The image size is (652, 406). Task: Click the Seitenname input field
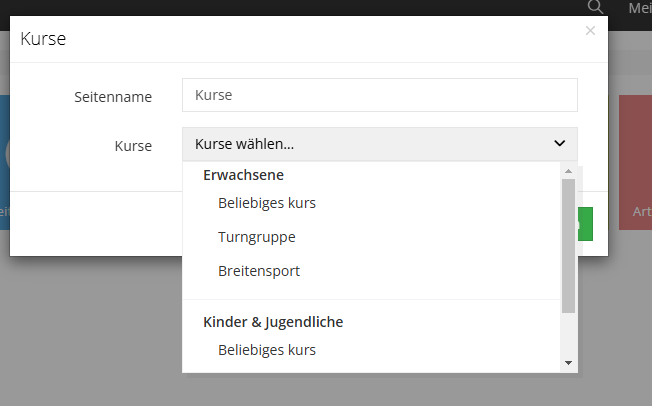(x=380, y=95)
